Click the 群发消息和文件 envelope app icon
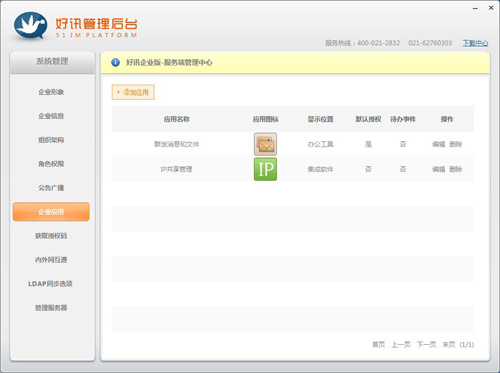The width and height of the screenshot is (500, 373). (265, 144)
